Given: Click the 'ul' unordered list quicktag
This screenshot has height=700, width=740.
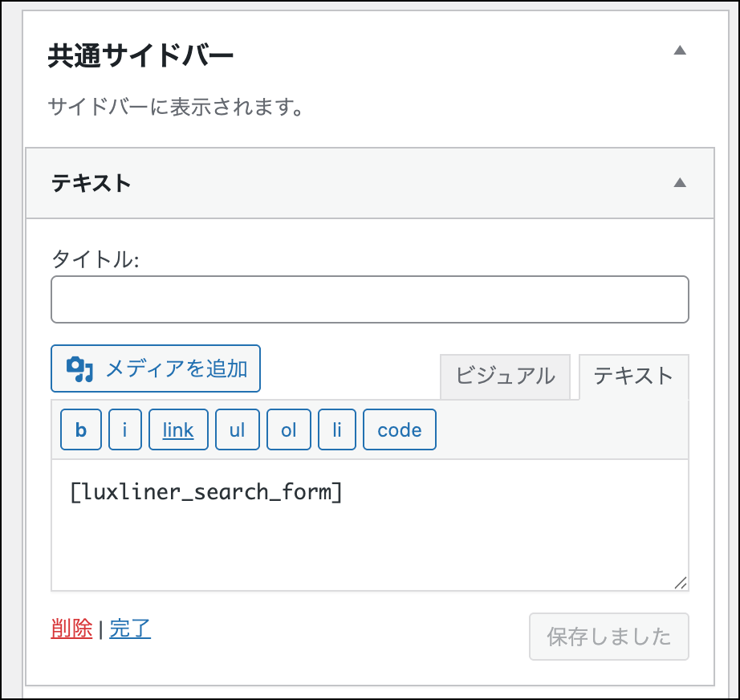Looking at the screenshot, I should click(x=237, y=429).
